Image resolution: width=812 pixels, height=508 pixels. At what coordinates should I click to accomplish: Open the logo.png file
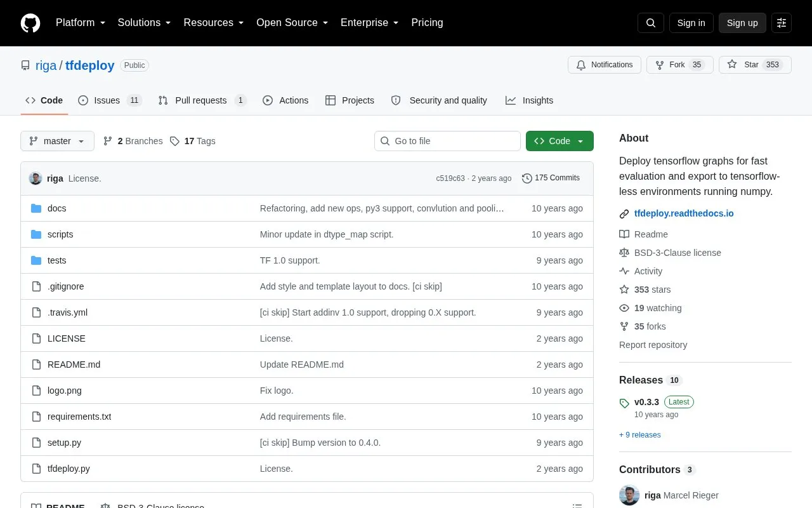click(x=65, y=391)
